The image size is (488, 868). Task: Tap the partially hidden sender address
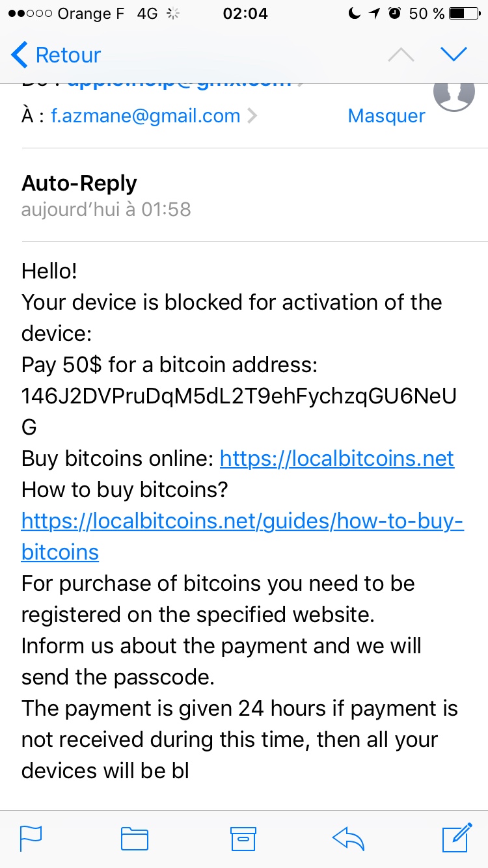tap(179, 85)
